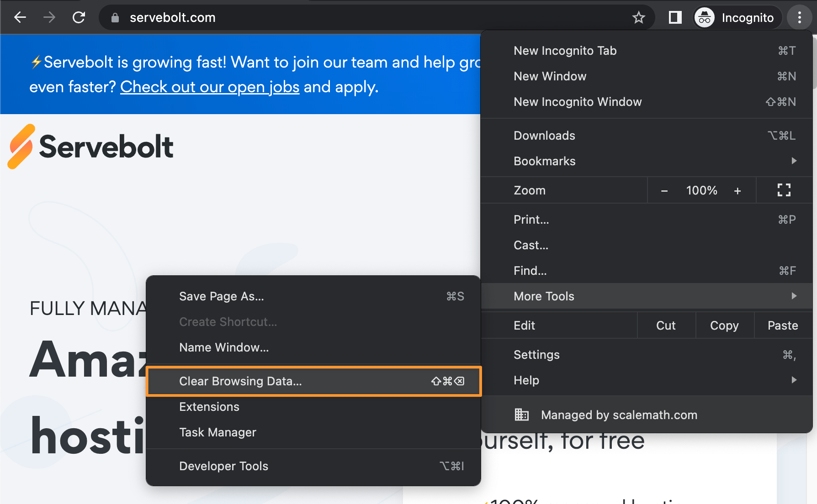Viewport: 817px width, 504px height.
Task: Bookmark this page with the star icon
Action: pos(638,18)
